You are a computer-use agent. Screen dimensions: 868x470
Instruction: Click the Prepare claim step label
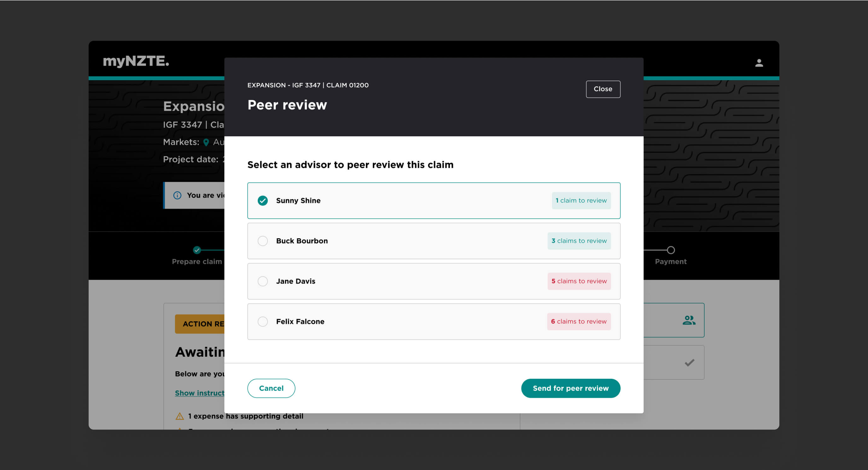tap(197, 262)
